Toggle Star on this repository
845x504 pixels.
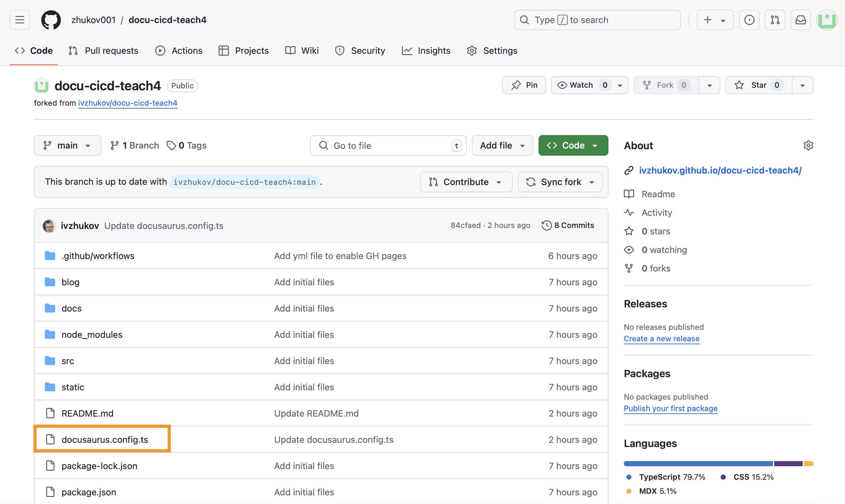click(x=758, y=85)
